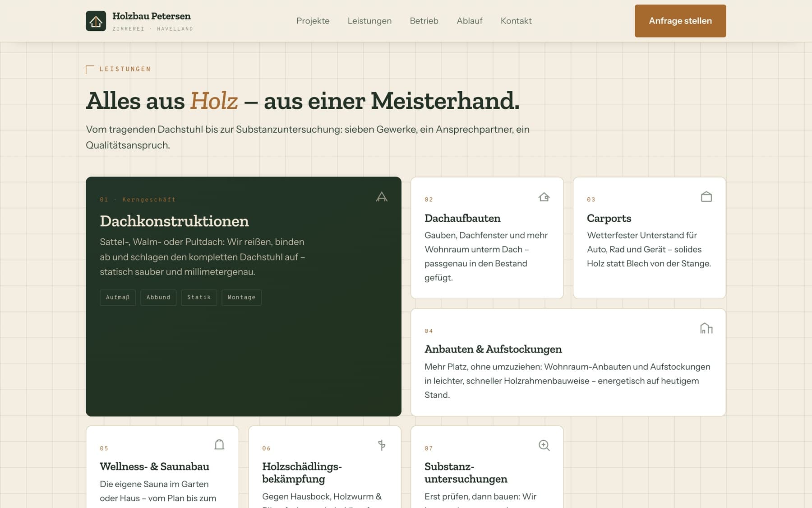This screenshot has height=508, width=812.
Task: Click the 'ZIMMEREI · HAVELLAND' tagline
Action: click(152, 29)
